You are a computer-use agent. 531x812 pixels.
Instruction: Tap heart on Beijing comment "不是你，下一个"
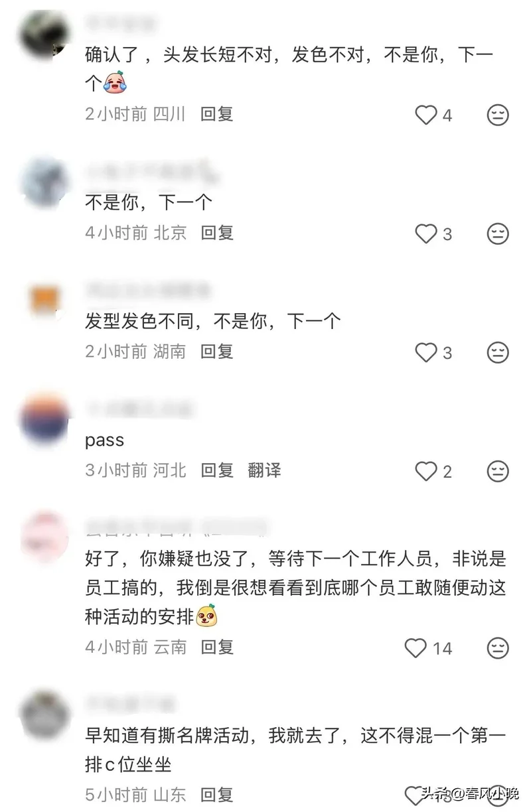[425, 234]
